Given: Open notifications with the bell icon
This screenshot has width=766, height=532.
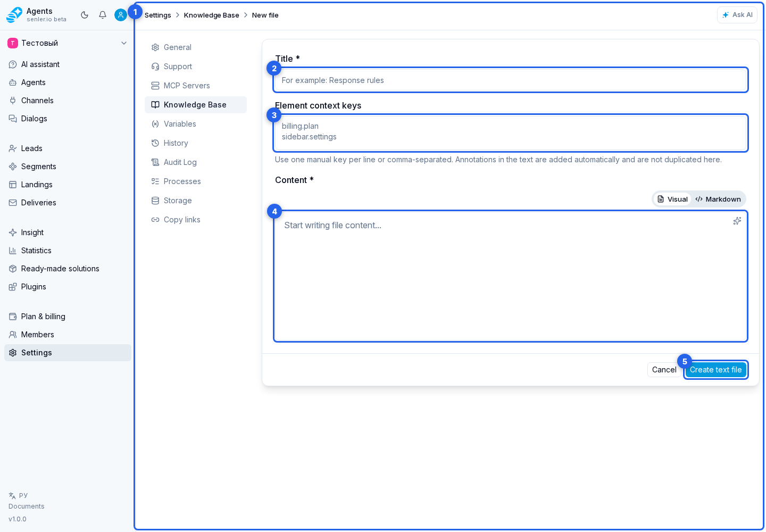Looking at the screenshot, I should (103, 15).
